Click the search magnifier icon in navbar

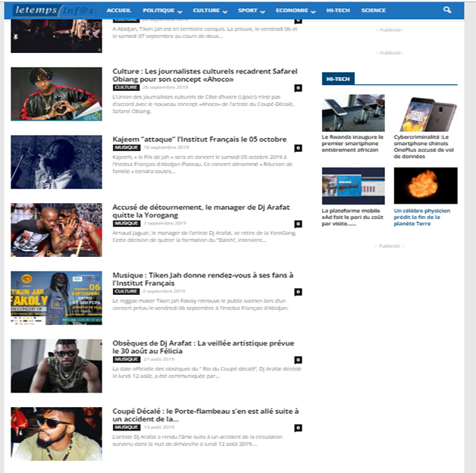click(x=447, y=11)
